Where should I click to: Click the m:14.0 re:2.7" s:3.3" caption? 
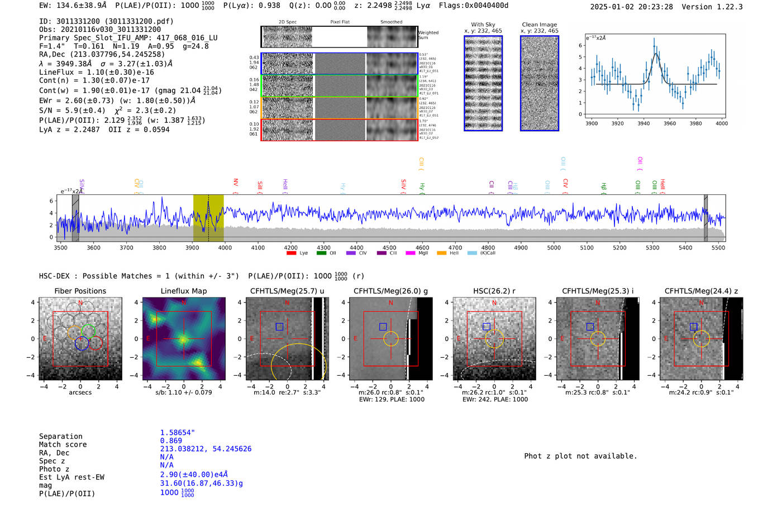[x=287, y=392]
